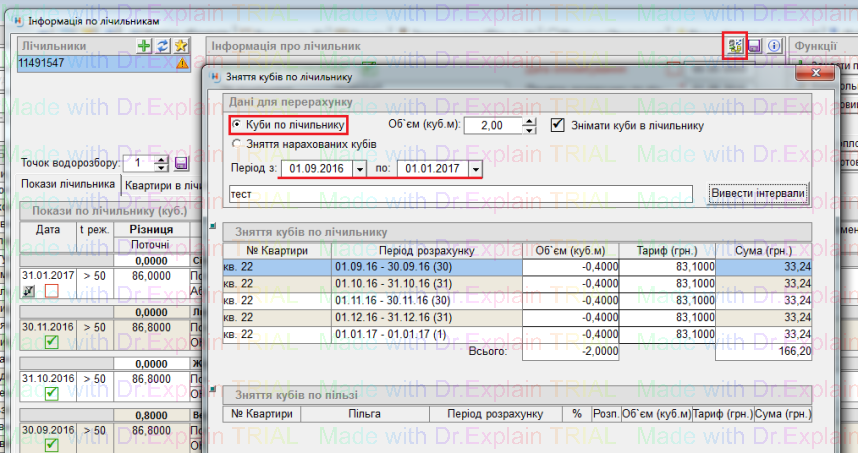This screenshot has width=858, height=453.
Task: Click the save icon in meter info header
Action: [755, 46]
